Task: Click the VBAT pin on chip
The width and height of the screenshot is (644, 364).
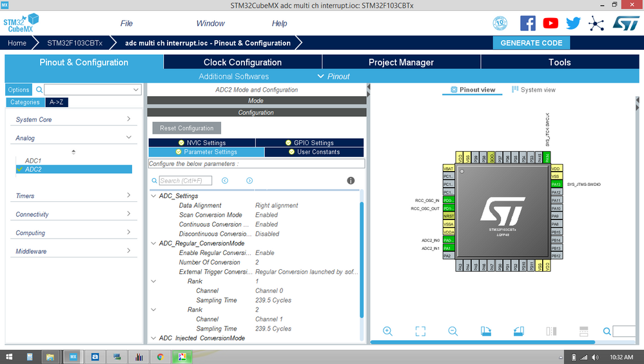Action: point(448,168)
